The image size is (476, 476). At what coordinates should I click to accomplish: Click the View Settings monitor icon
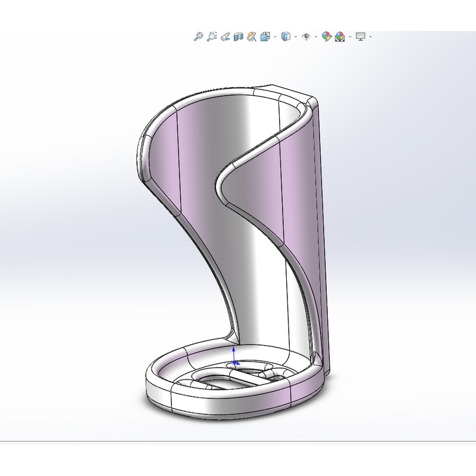coord(361,37)
